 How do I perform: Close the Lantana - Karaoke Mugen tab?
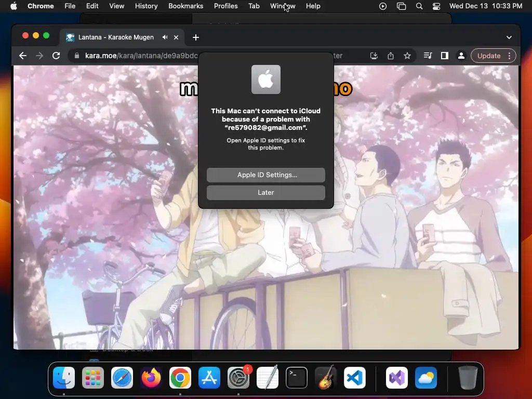click(176, 37)
